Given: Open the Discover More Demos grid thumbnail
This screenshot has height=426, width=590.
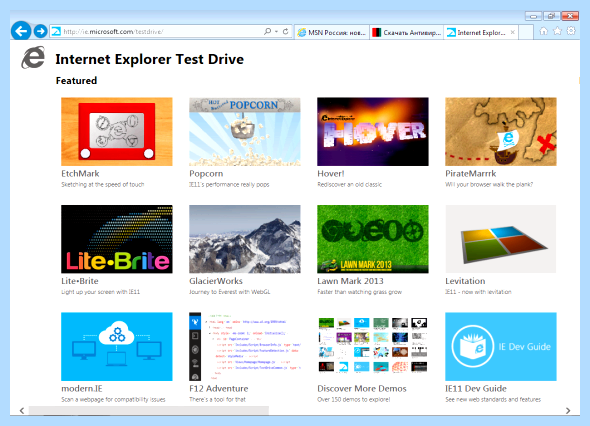Looking at the screenshot, I should pos(373,347).
